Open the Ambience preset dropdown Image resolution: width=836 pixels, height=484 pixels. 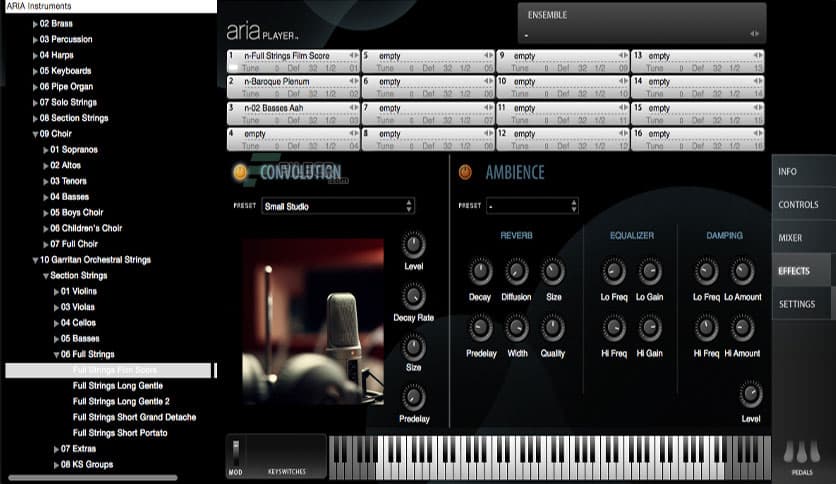(x=532, y=206)
